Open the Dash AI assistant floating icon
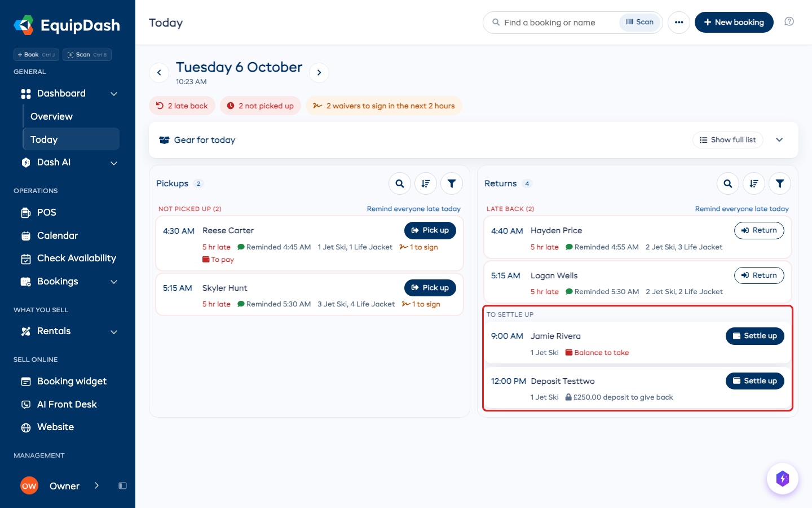The height and width of the screenshot is (508, 812). pyautogui.click(x=783, y=479)
